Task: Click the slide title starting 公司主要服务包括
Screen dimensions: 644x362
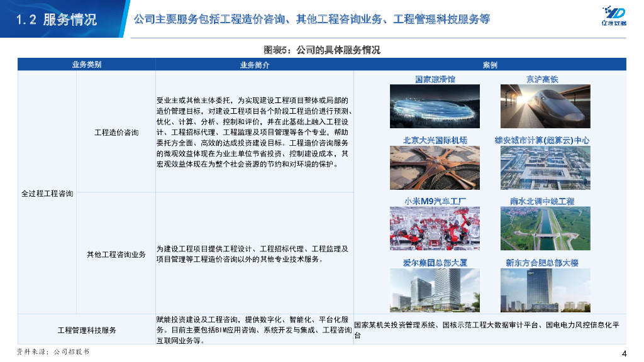Action: point(312,19)
